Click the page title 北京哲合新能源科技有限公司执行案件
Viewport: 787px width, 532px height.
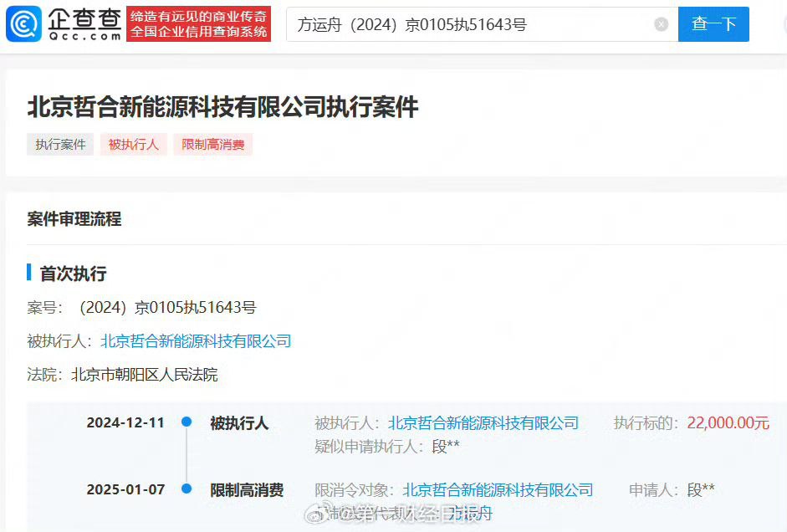(222, 107)
